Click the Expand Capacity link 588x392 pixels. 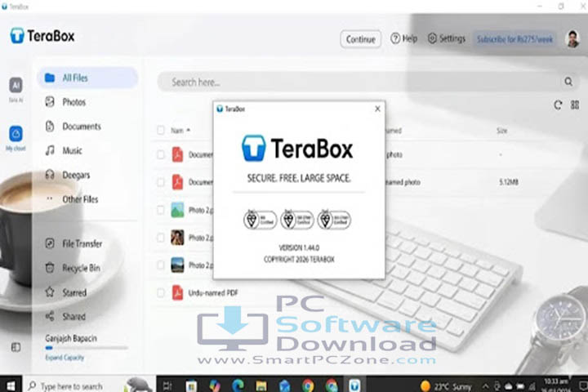(x=65, y=358)
